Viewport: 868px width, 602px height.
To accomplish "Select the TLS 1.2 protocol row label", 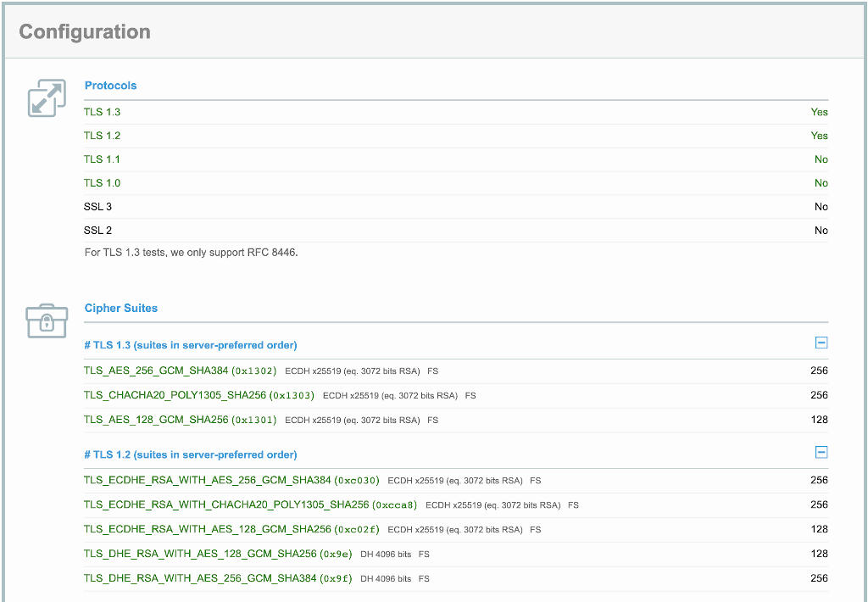I will pyautogui.click(x=102, y=136).
